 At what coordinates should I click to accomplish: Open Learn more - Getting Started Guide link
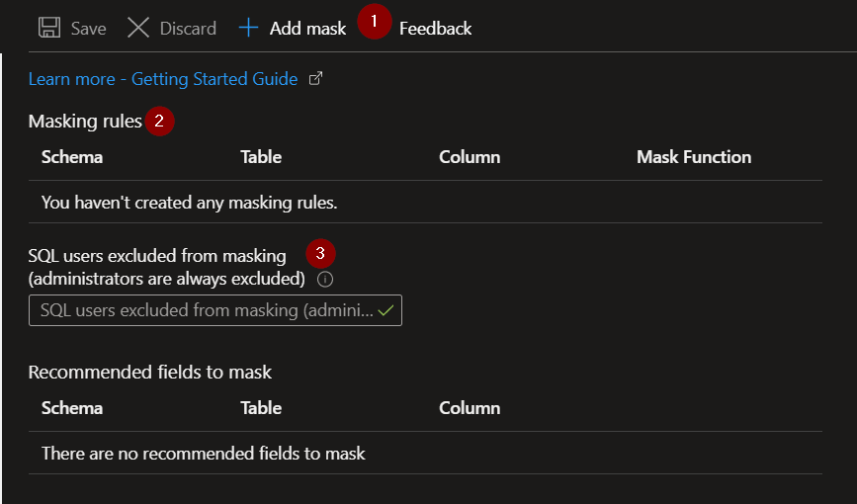pos(163,79)
